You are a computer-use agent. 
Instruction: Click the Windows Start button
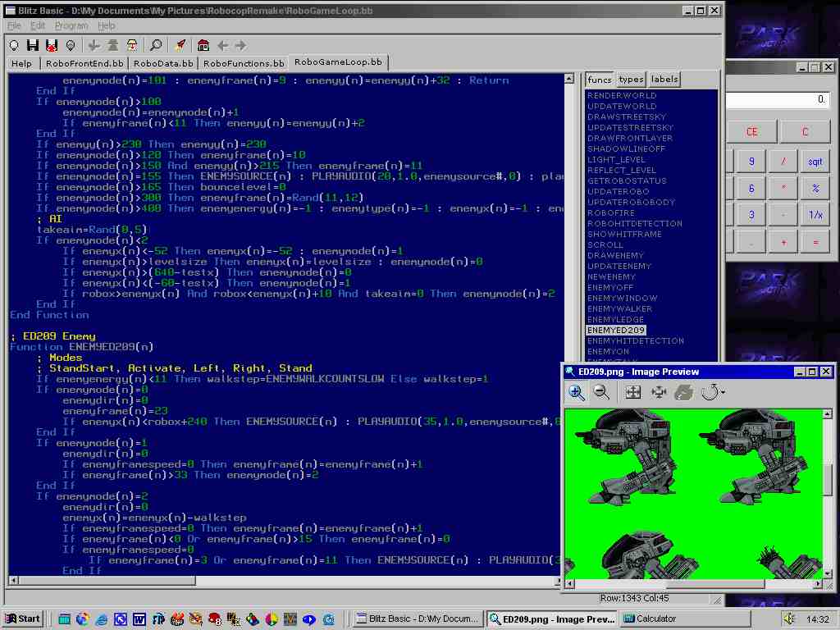23,619
